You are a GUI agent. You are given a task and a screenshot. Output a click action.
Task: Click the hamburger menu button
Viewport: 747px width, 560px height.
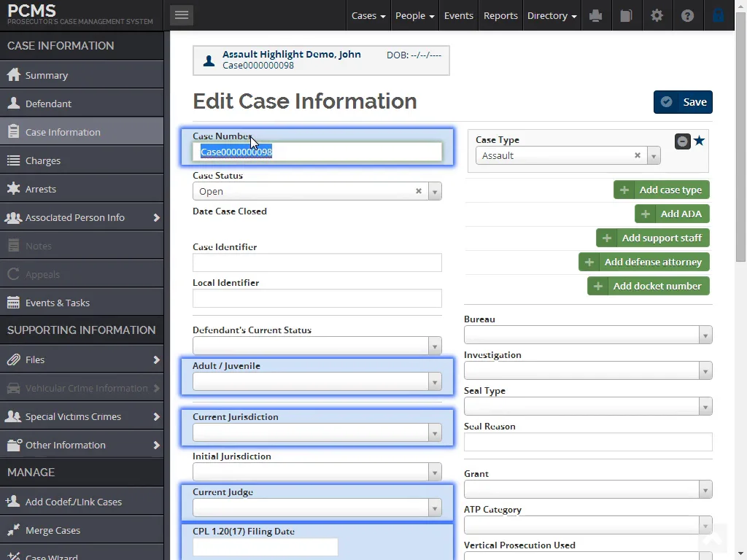pos(182,15)
